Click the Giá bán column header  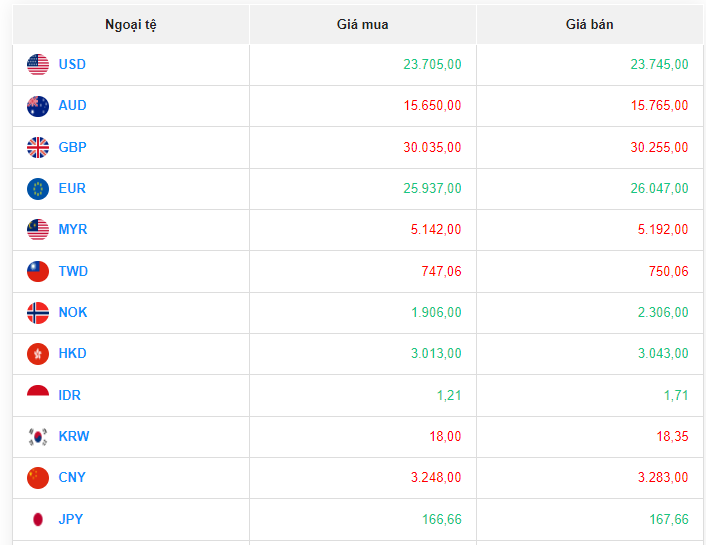(589, 24)
